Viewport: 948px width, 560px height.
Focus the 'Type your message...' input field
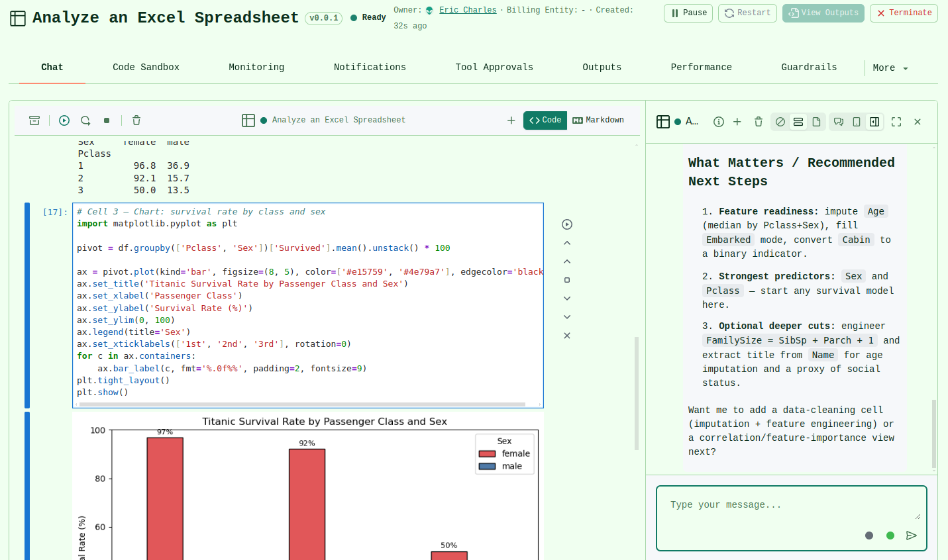tap(791, 505)
